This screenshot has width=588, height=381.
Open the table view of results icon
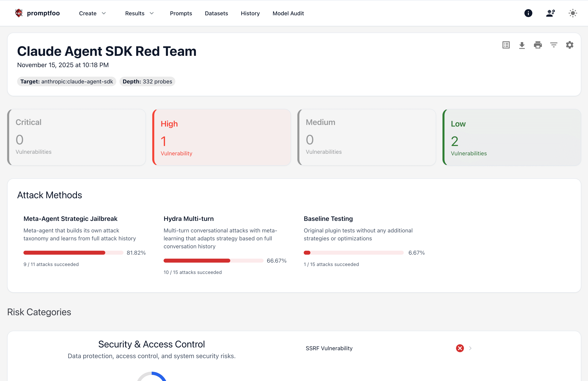point(506,45)
